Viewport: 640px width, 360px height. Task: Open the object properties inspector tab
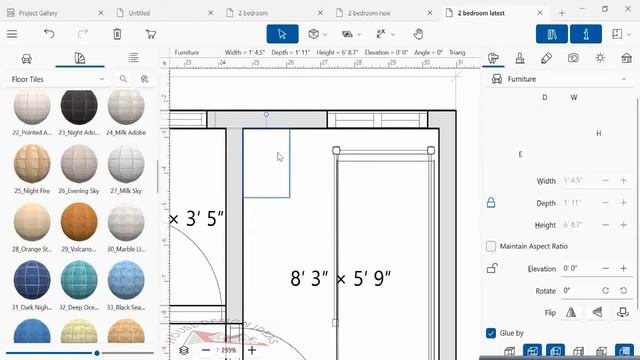coord(493,58)
